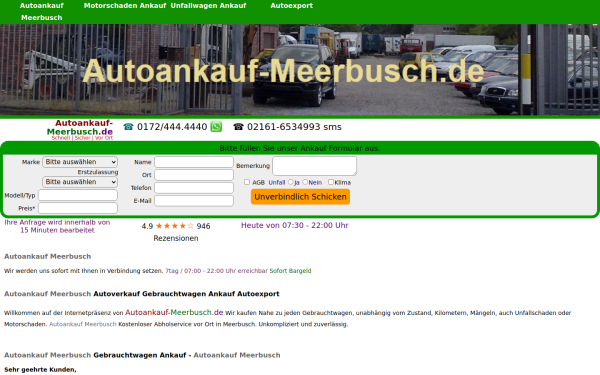The image size is (600, 375).
Task: Focus the Telefon input field
Action: pos(194,188)
